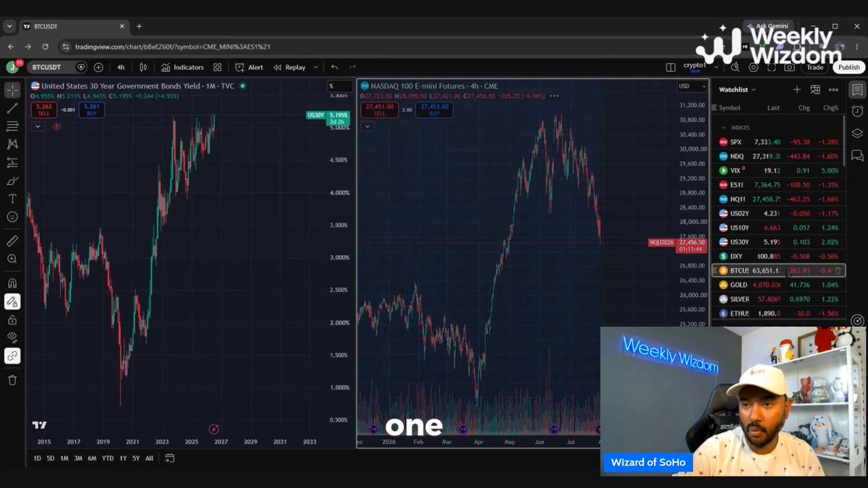The height and width of the screenshot is (488, 868).
Task: Click the Publish button
Action: tap(848, 67)
